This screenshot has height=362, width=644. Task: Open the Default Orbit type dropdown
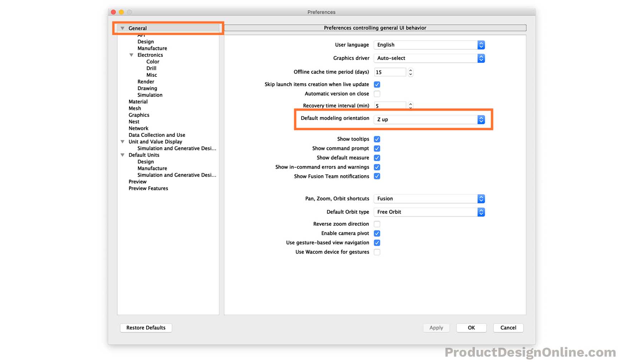click(x=429, y=212)
